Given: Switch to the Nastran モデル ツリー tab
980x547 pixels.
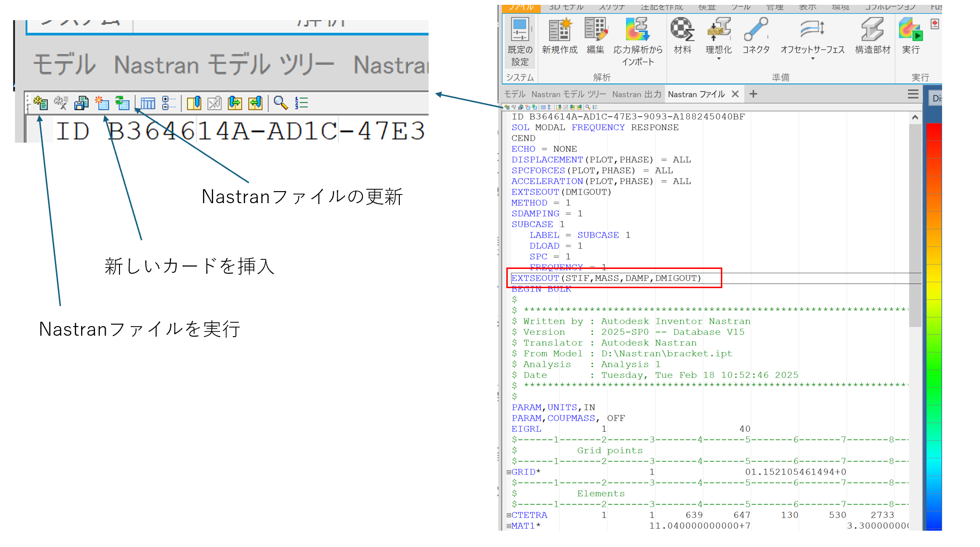Looking at the screenshot, I should coord(569,94).
